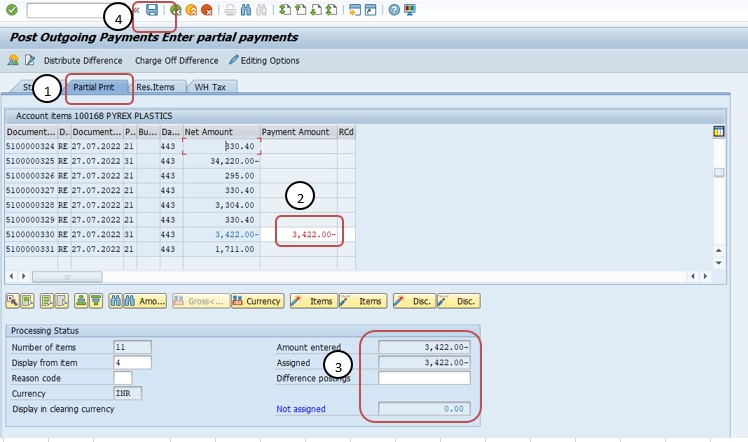Click the Reason code field
748x442 pixels.
coord(123,378)
